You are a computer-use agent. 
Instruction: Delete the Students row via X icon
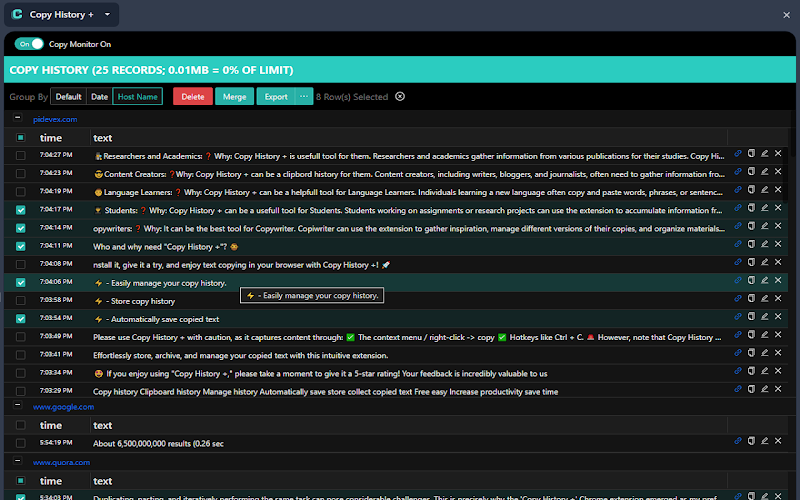[778, 208]
